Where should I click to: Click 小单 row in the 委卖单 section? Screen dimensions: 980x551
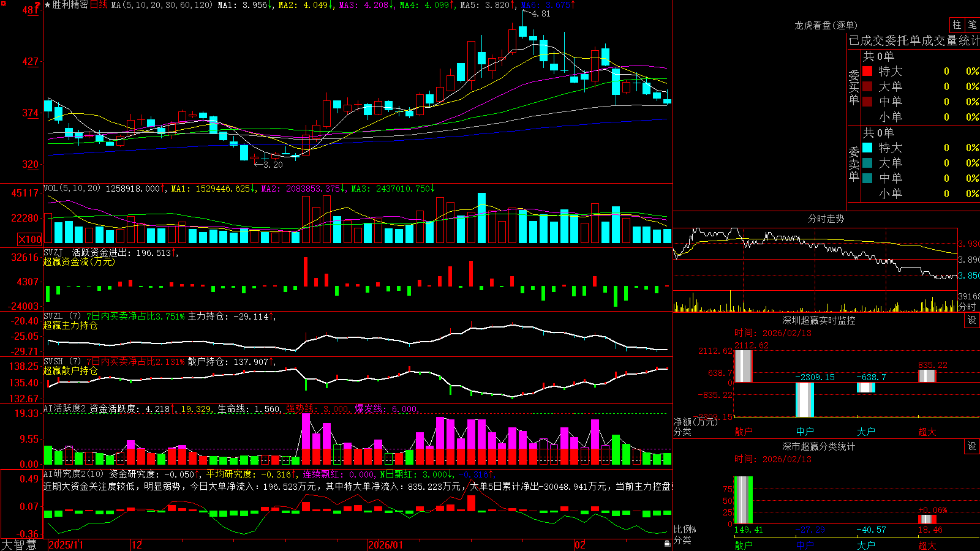pyautogui.click(x=921, y=193)
